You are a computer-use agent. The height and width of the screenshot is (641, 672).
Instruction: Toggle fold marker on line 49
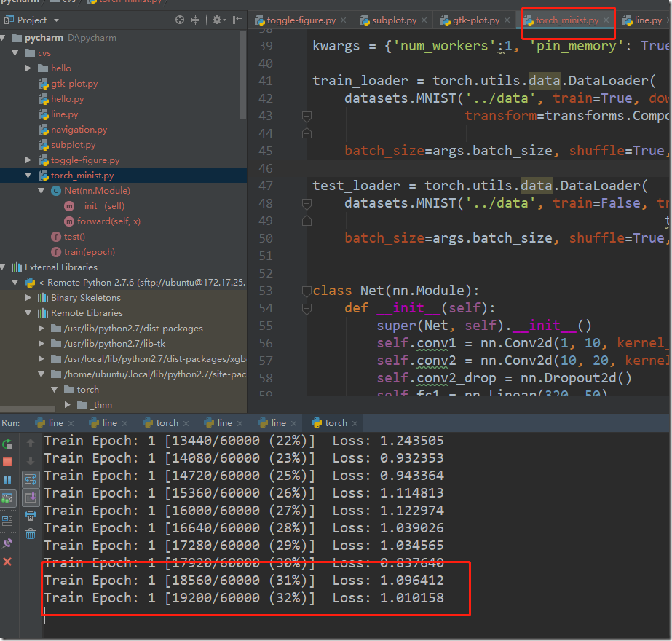(x=307, y=221)
